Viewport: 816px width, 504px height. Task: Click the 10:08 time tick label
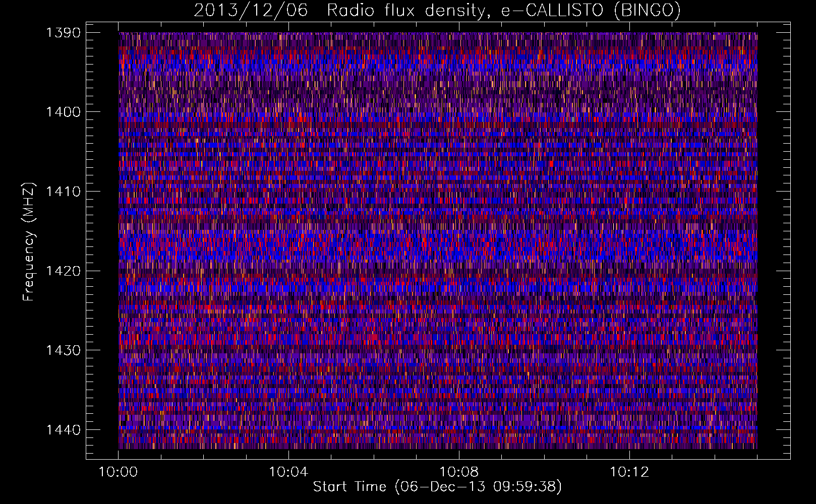pyautogui.click(x=459, y=472)
